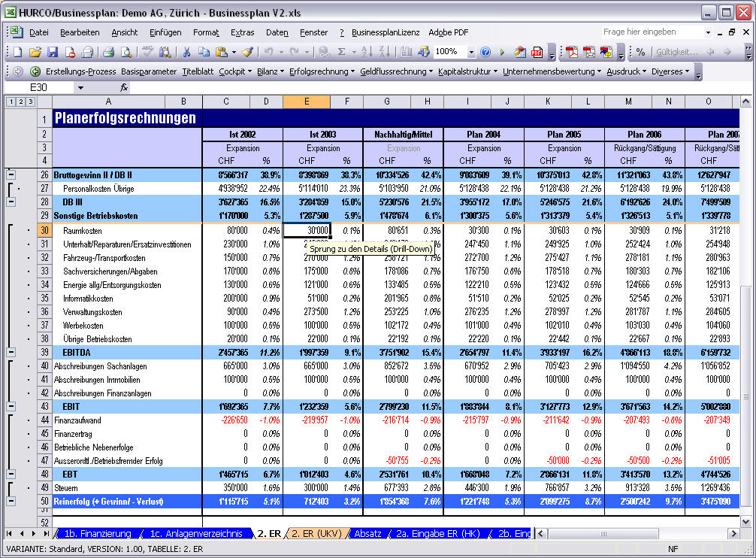
Task: Activate the Format Painter brush
Action: point(248,52)
